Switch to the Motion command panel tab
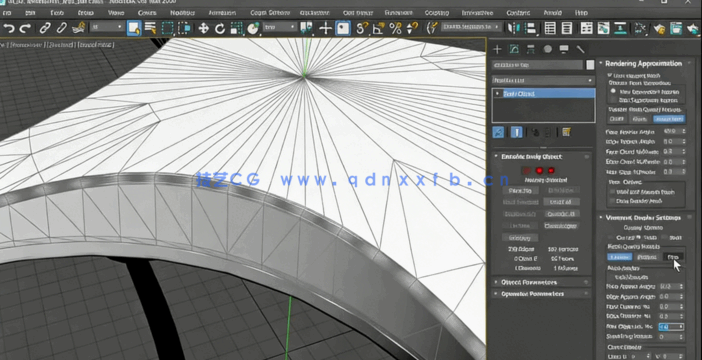702x360 pixels. pos(548,49)
